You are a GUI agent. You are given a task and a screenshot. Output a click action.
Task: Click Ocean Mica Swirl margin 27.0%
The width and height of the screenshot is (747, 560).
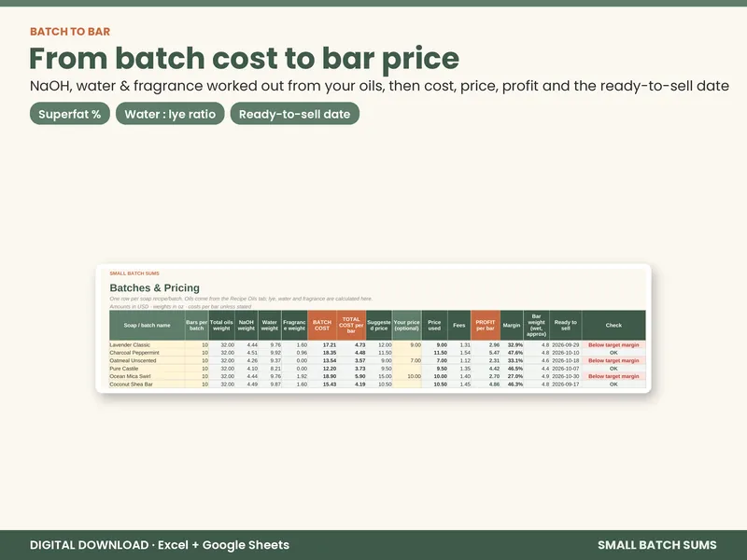coord(512,376)
